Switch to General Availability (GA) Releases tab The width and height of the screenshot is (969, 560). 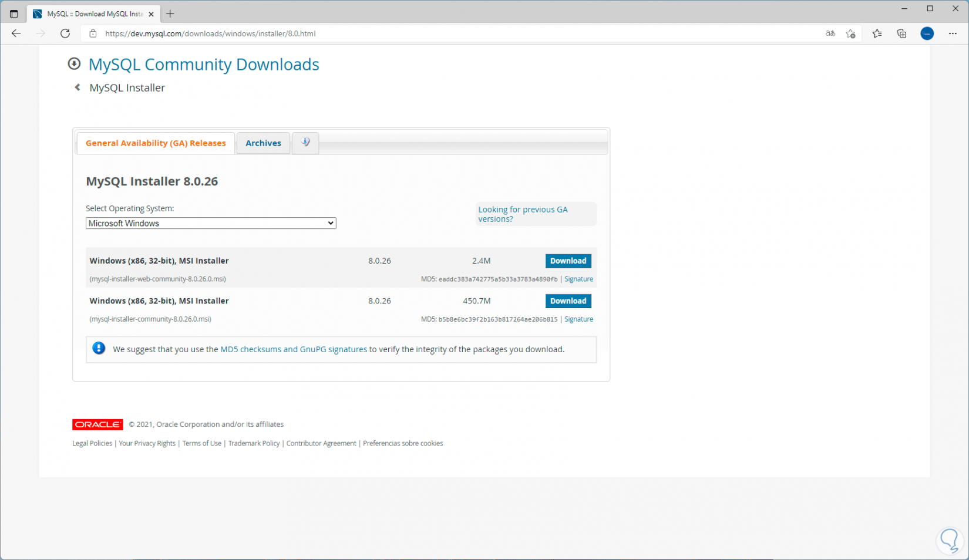156,143
